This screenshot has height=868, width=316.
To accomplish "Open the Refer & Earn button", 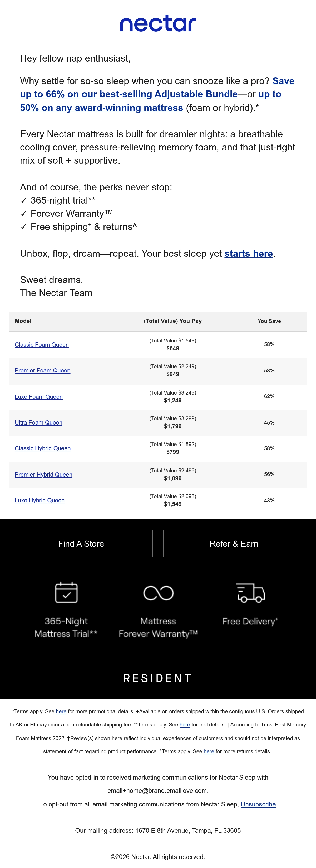I will (234, 543).
